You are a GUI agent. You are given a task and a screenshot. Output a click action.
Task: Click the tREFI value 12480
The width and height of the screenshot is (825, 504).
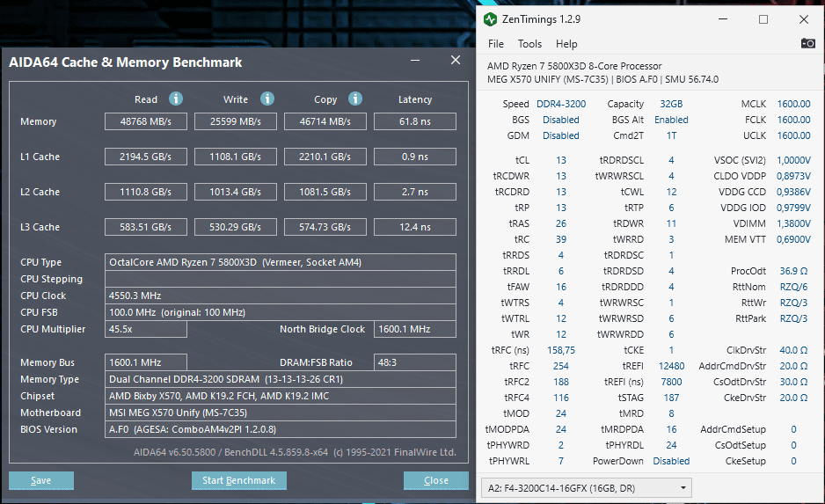coord(671,366)
